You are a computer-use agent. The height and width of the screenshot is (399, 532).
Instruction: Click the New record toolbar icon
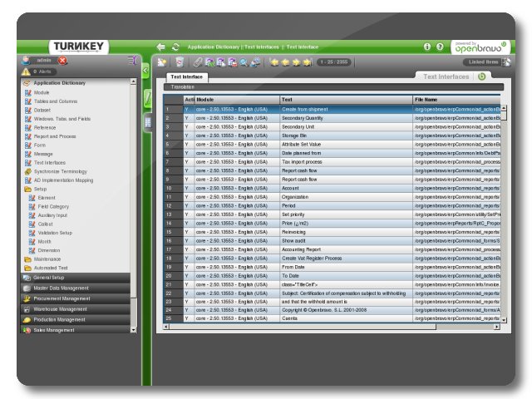pos(163,62)
